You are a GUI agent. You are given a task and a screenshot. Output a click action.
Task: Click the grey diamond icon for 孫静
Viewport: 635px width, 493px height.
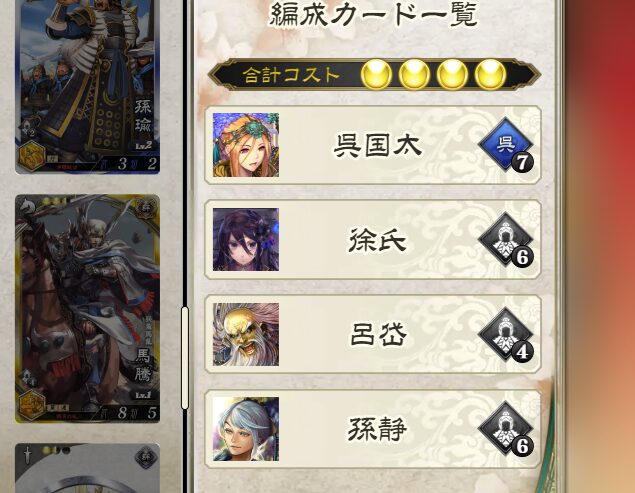(x=506, y=429)
